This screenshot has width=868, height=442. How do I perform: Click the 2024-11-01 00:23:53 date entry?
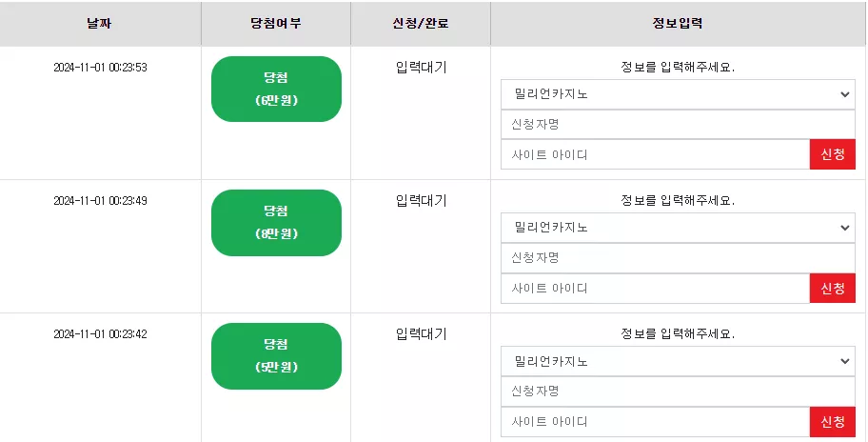click(100, 67)
